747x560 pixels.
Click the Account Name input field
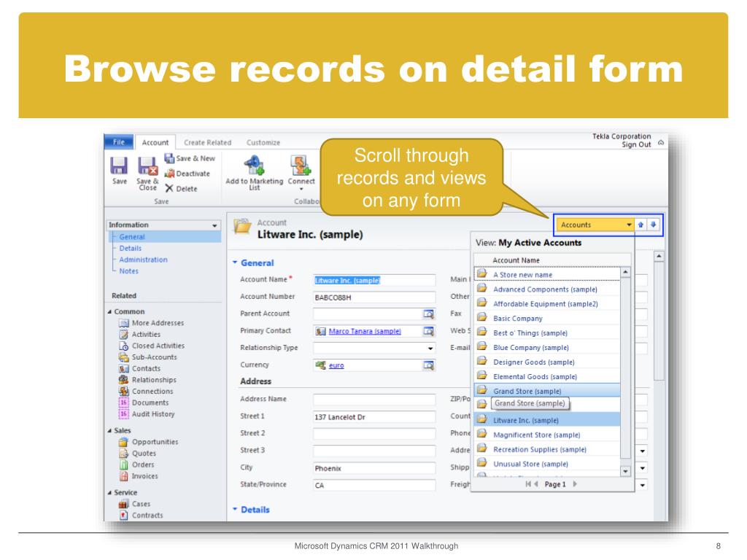374,281
